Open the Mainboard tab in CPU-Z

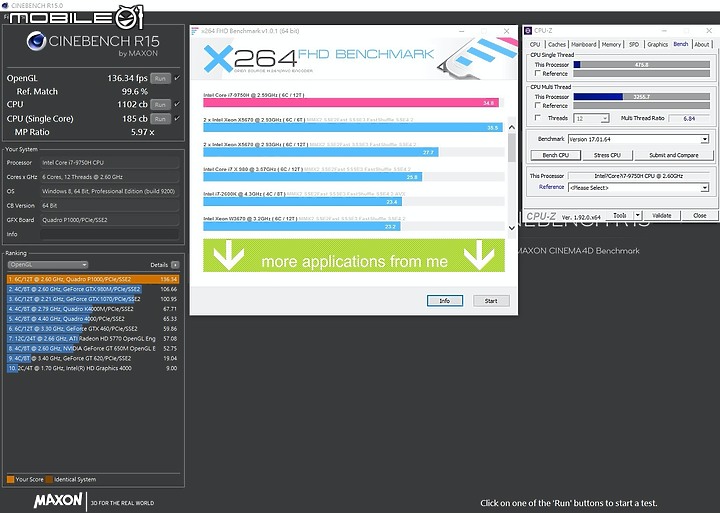583,45
